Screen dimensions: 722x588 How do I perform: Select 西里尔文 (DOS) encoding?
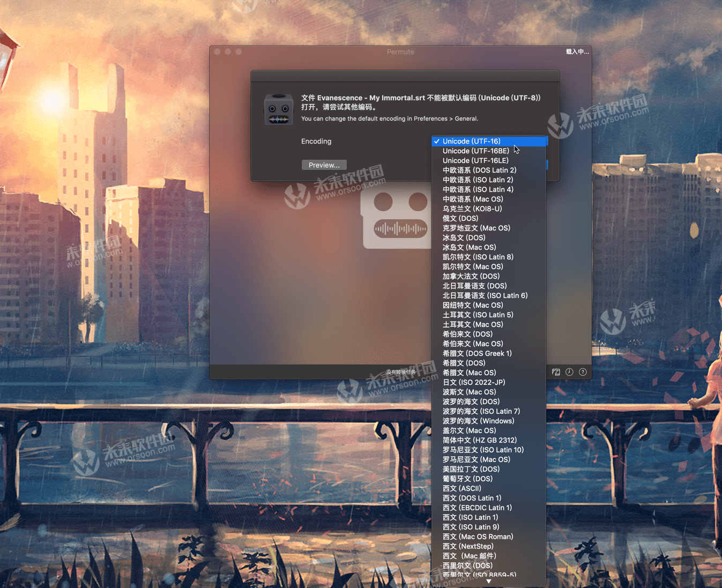tap(489, 566)
